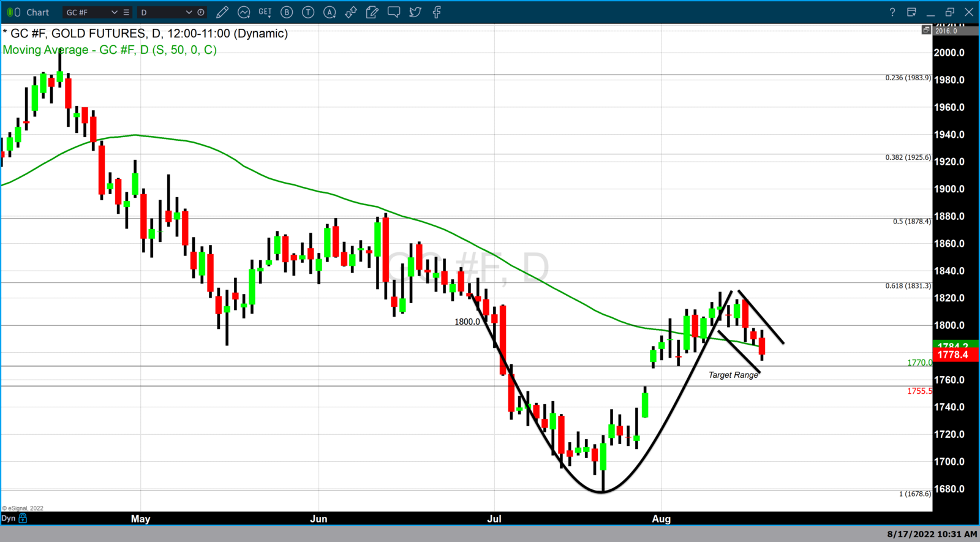Open the edit note icon
Image resolution: width=980 pixels, height=542 pixels.
pos(372,12)
